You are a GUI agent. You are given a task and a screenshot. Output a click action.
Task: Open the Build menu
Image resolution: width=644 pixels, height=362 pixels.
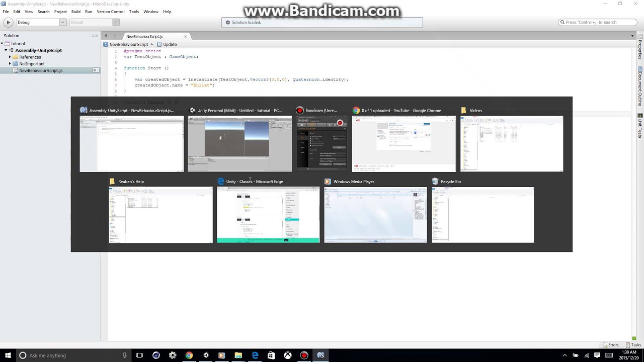75,12
